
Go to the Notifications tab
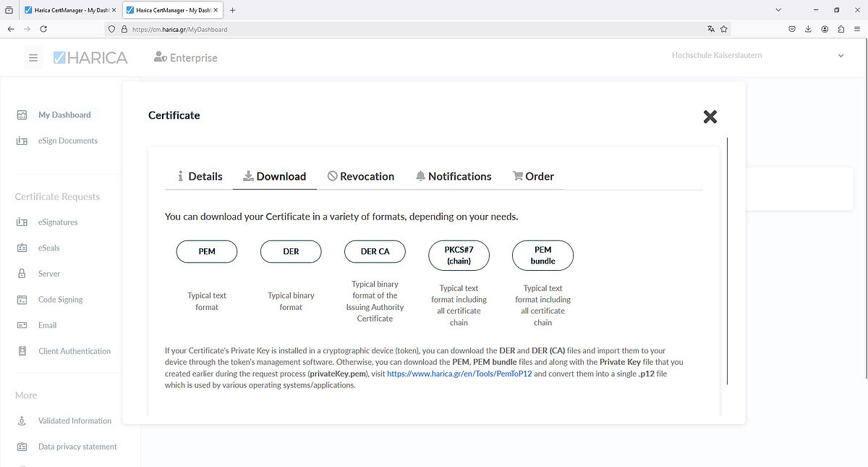[453, 176]
